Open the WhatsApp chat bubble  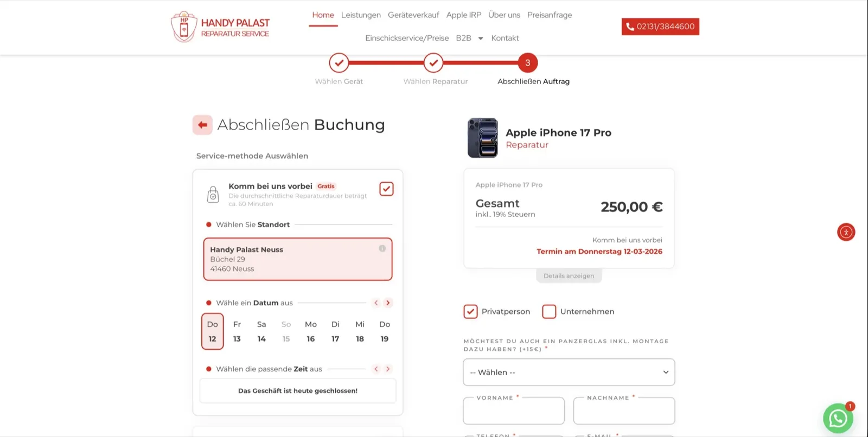pyautogui.click(x=838, y=418)
